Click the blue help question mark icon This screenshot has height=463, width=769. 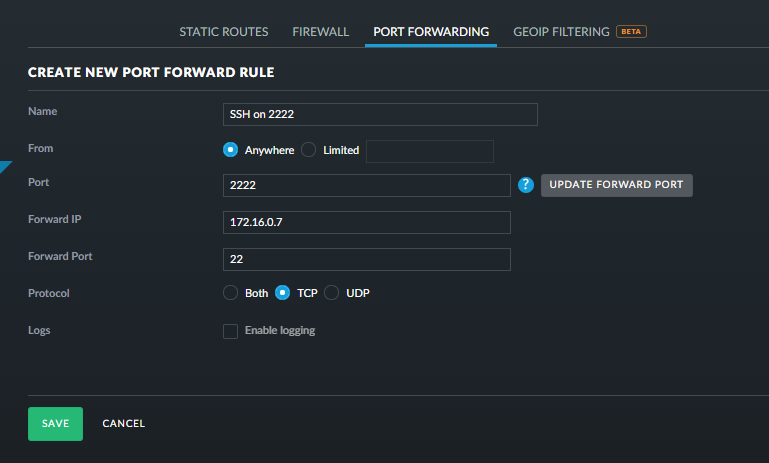coord(526,185)
